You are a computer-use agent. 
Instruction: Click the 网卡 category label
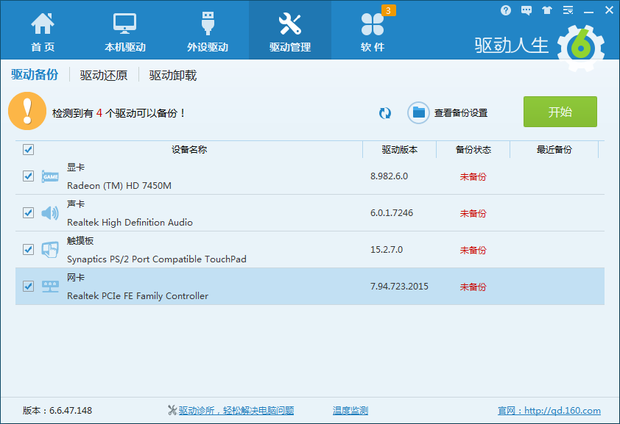[76, 278]
